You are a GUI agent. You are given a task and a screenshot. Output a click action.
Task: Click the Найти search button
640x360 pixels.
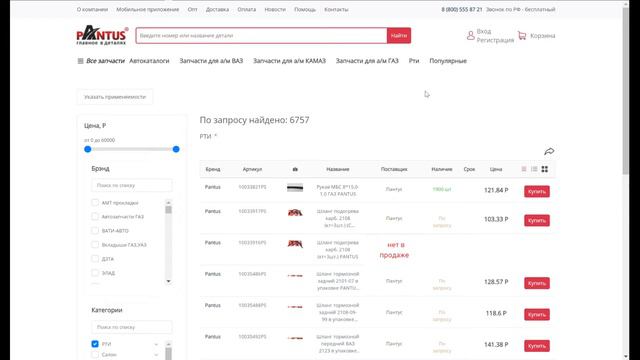(399, 36)
